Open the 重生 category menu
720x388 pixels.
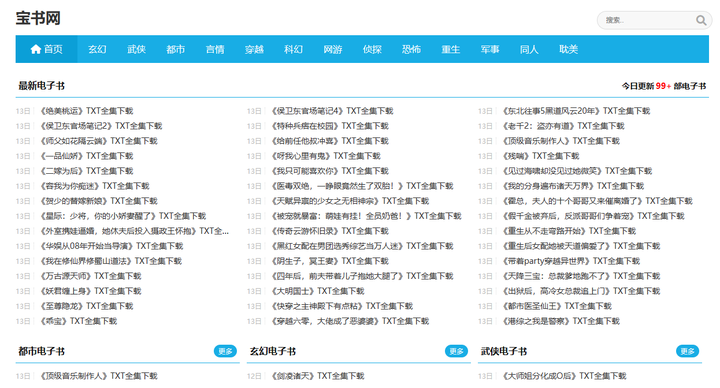point(450,49)
